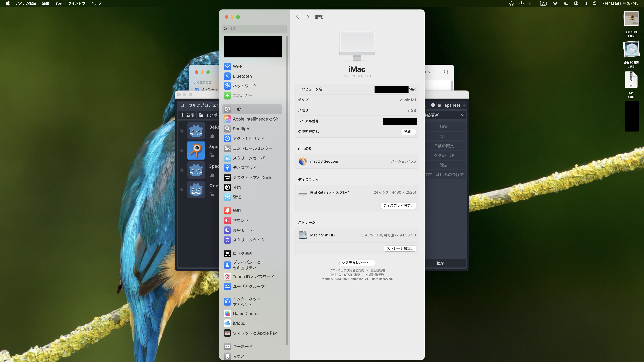Open スクリーンタイム settings

pos(252,240)
